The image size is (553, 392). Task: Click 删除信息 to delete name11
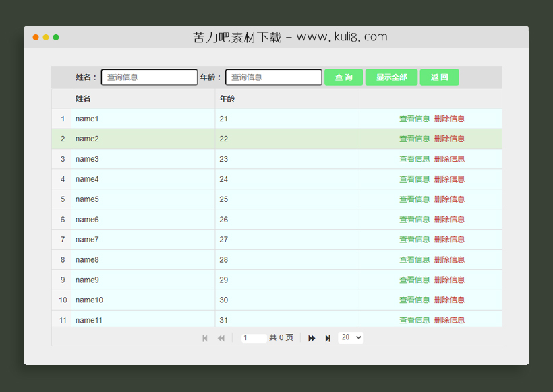(x=450, y=321)
